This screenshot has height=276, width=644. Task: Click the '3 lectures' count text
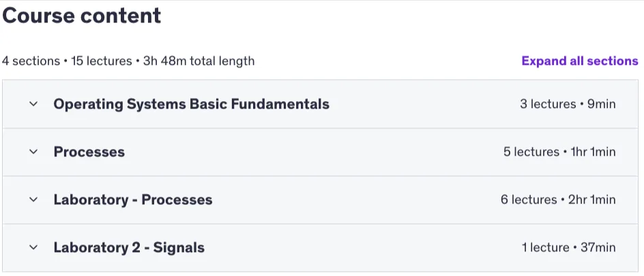point(548,104)
